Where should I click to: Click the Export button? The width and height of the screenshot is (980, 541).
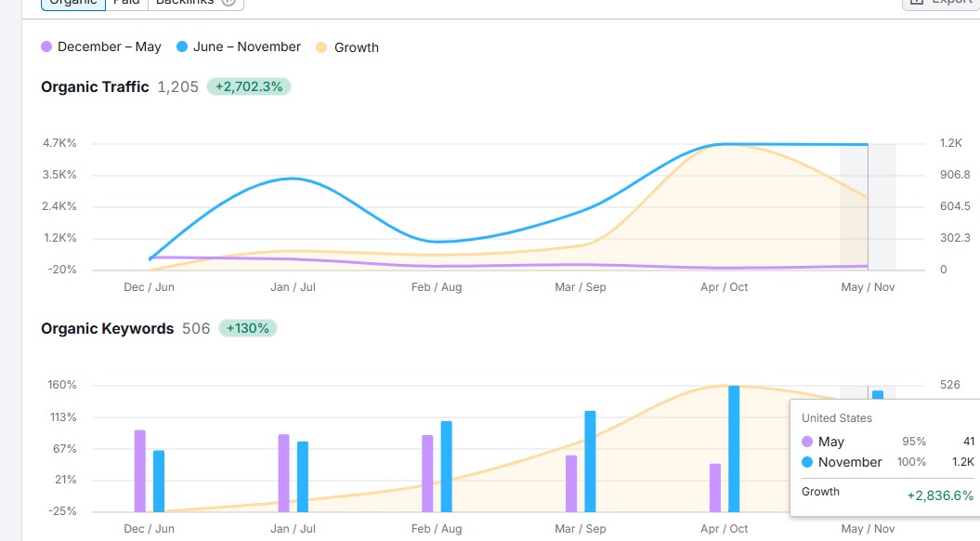coord(941,3)
